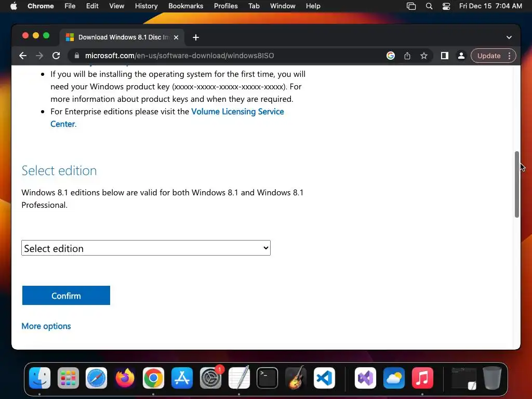532x399 pixels.
Task: Click the Confirm button
Action: (66, 296)
